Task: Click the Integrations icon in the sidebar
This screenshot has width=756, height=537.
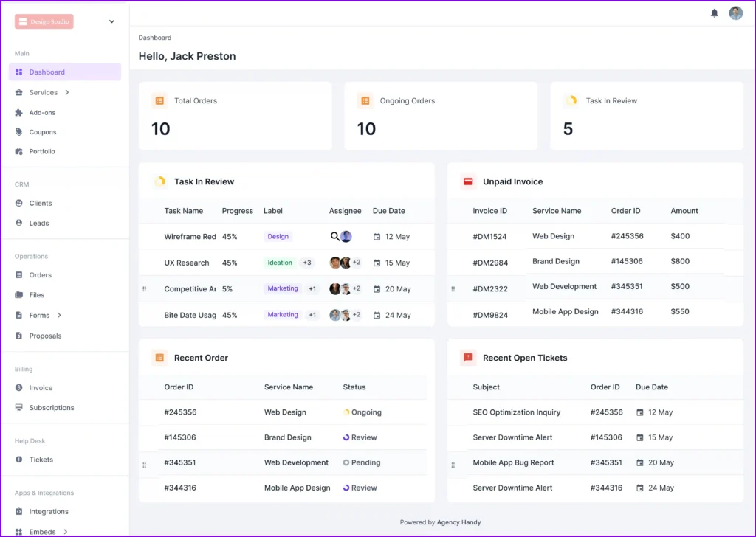Action: [x=18, y=511]
